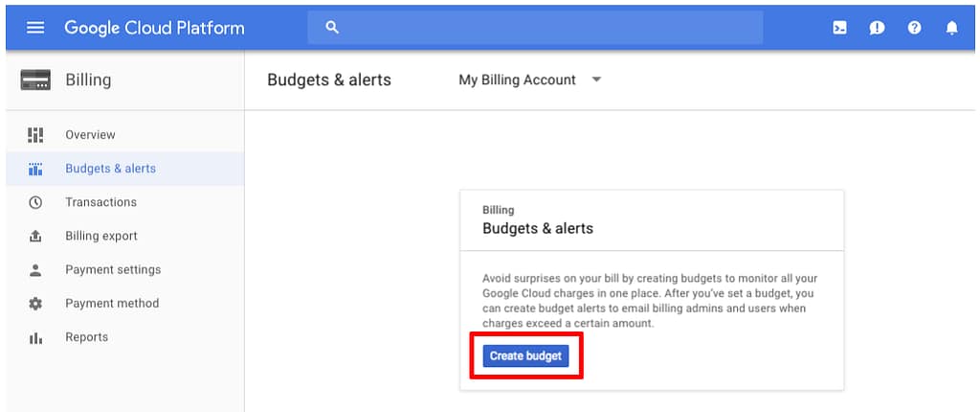The height and width of the screenshot is (412, 980).
Task: Click the Payment settings person icon
Action: click(35, 270)
